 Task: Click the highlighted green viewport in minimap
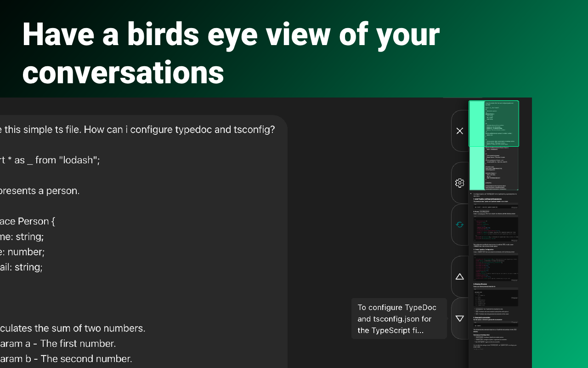[x=494, y=124]
